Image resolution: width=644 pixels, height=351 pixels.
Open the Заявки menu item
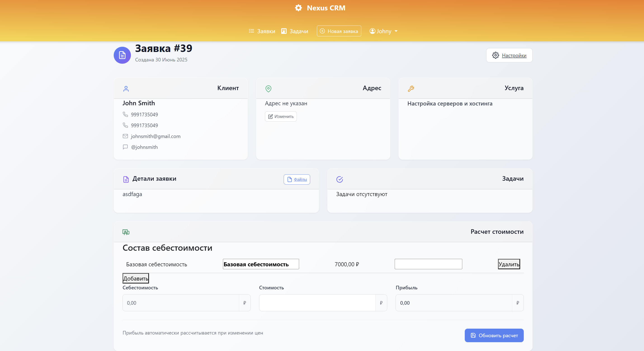(x=262, y=31)
